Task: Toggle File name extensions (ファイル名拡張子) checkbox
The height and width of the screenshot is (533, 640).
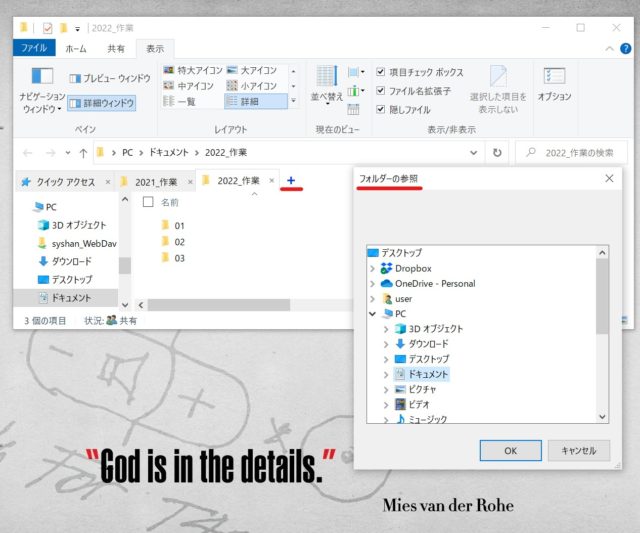Action: (x=381, y=90)
